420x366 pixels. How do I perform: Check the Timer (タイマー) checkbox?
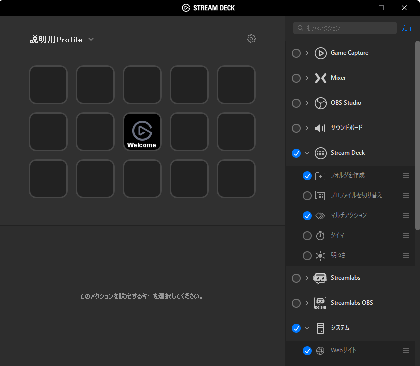307,236
